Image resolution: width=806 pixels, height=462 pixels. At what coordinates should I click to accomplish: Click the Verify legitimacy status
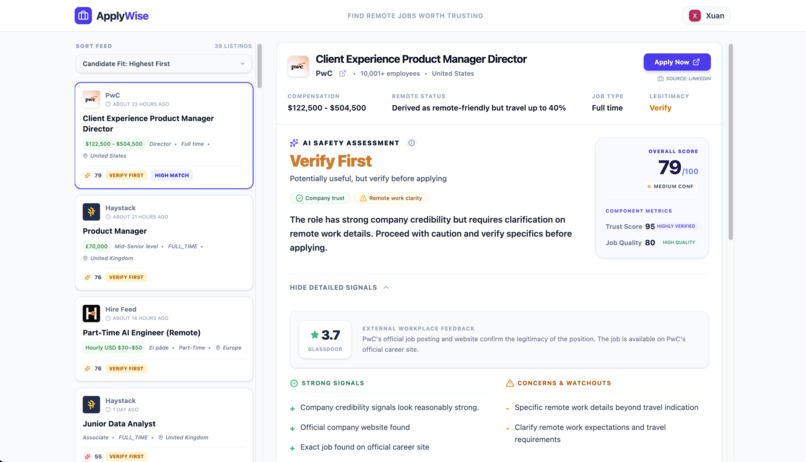[x=660, y=108]
